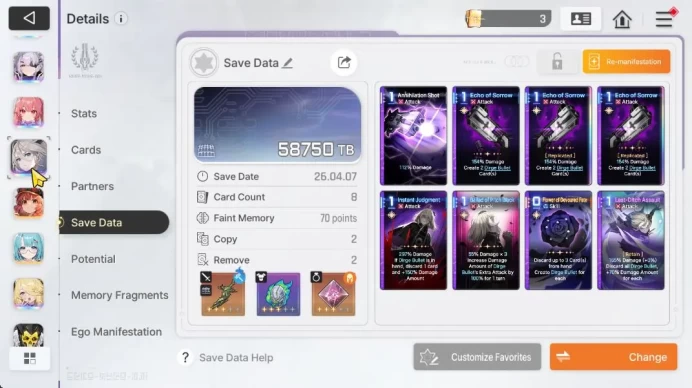Open the character grid view icon
692x388 pixels.
[30, 358]
